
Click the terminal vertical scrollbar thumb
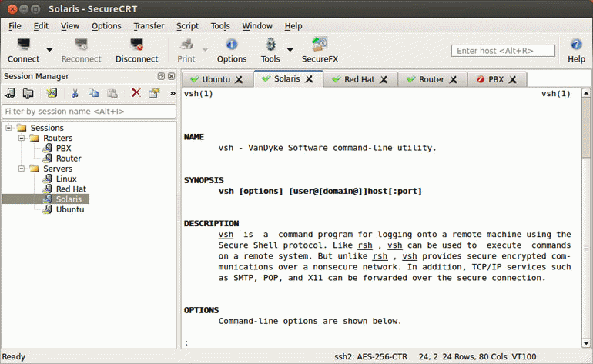[586, 128]
